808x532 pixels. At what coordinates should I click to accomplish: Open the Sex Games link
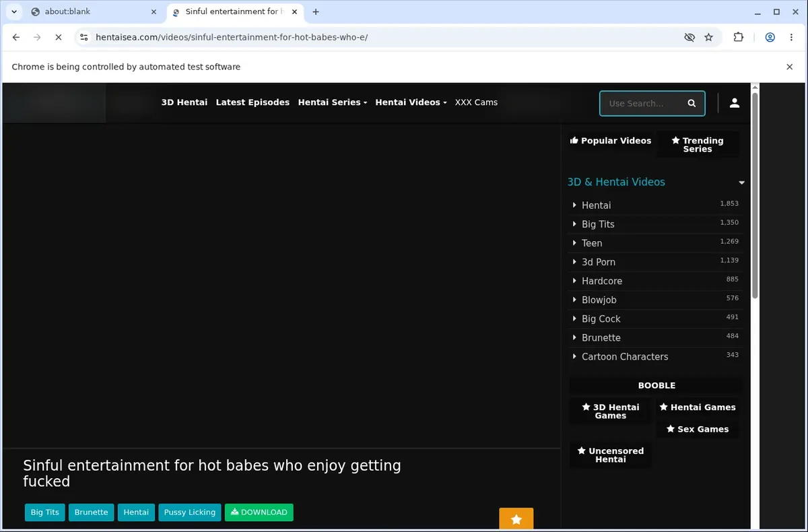coord(698,429)
